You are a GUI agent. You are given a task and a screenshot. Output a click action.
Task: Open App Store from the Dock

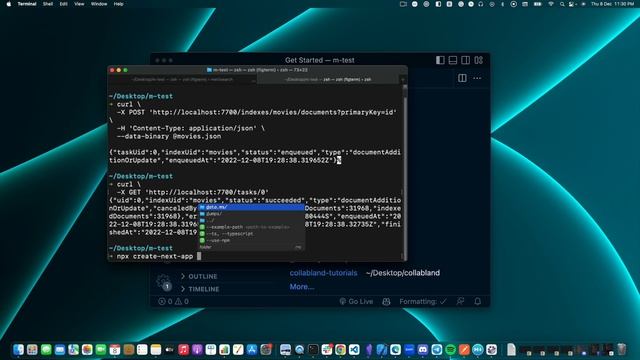tap(252, 349)
